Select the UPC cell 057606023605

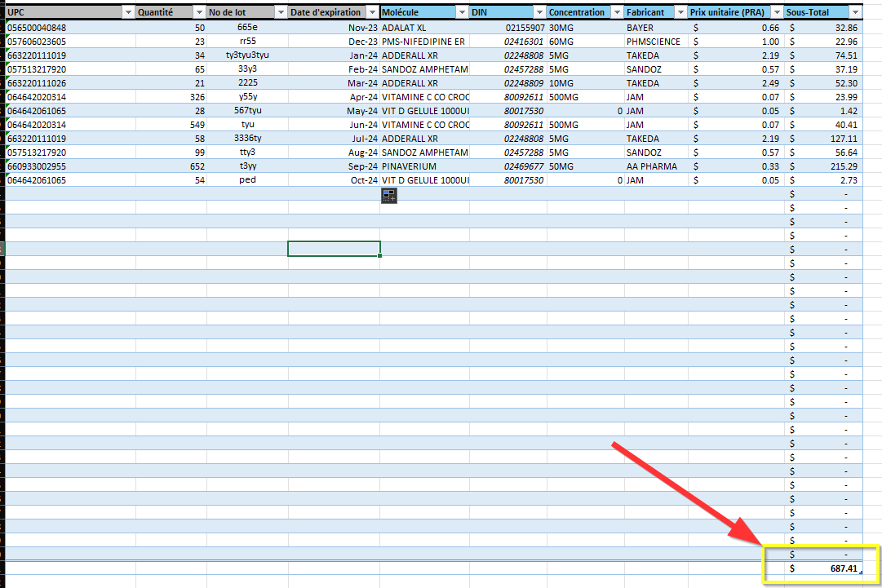tap(70, 42)
